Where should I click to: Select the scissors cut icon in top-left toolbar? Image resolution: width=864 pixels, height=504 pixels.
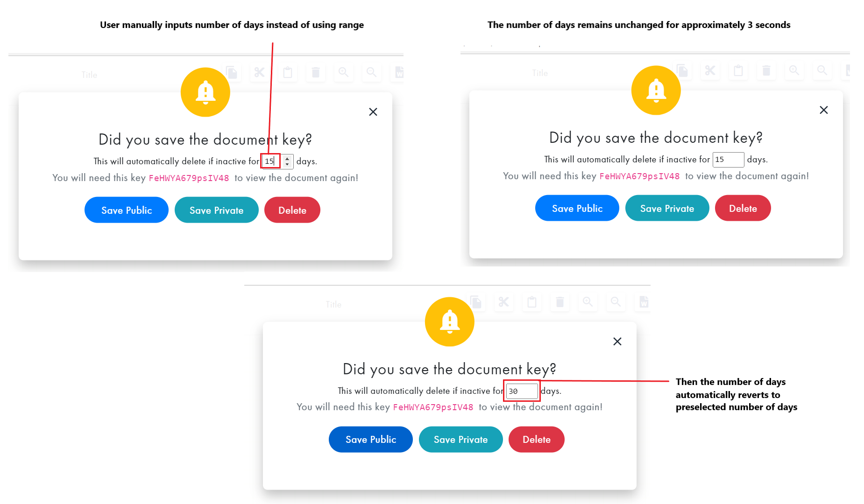pyautogui.click(x=260, y=72)
